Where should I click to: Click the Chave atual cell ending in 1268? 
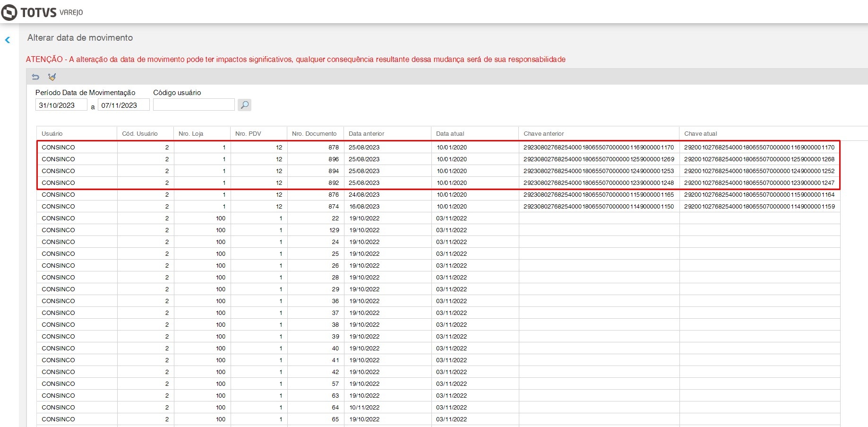pos(760,159)
